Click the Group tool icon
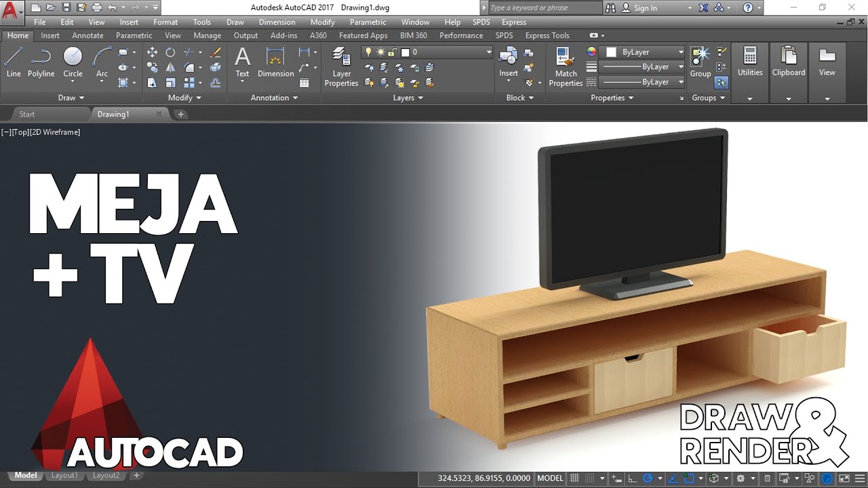This screenshot has height=488, width=868. point(701,62)
